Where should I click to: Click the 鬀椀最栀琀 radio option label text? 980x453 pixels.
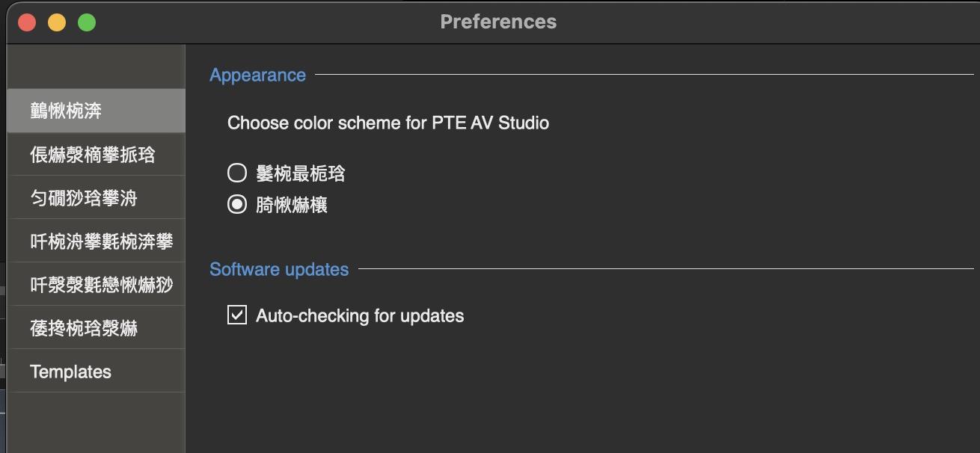[x=300, y=173]
